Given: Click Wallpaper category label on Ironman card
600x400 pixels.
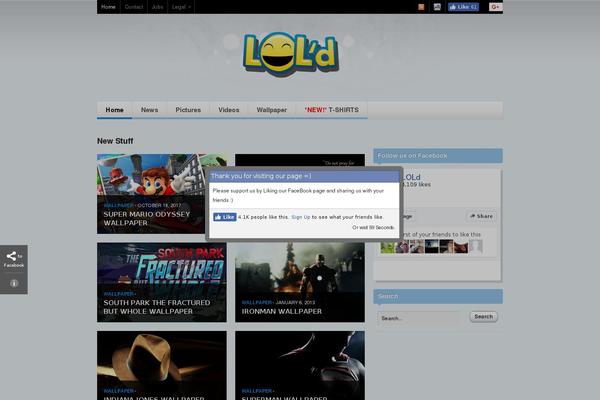Looking at the screenshot, I should pos(257,302).
